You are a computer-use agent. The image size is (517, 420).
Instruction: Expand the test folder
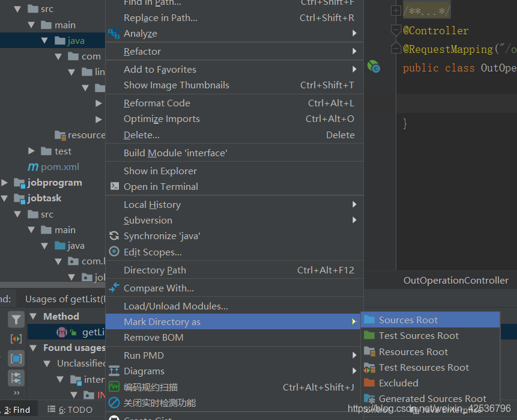[x=31, y=151]
